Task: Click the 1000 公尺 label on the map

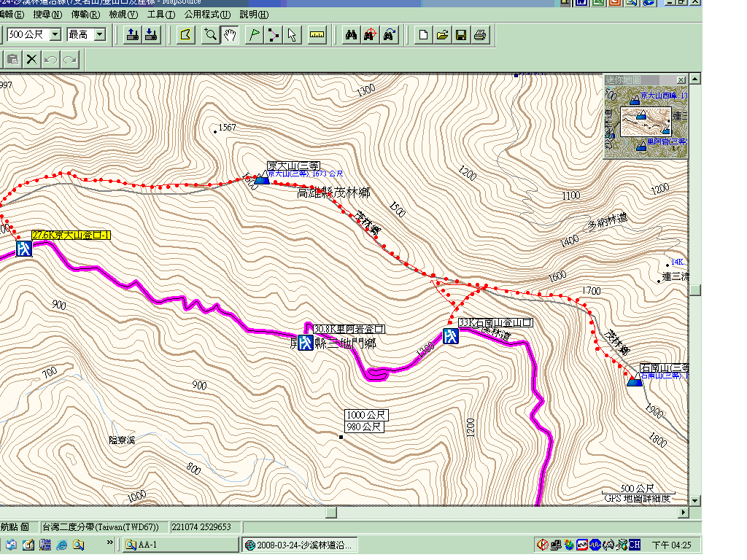Action: [x=366, y=415]
